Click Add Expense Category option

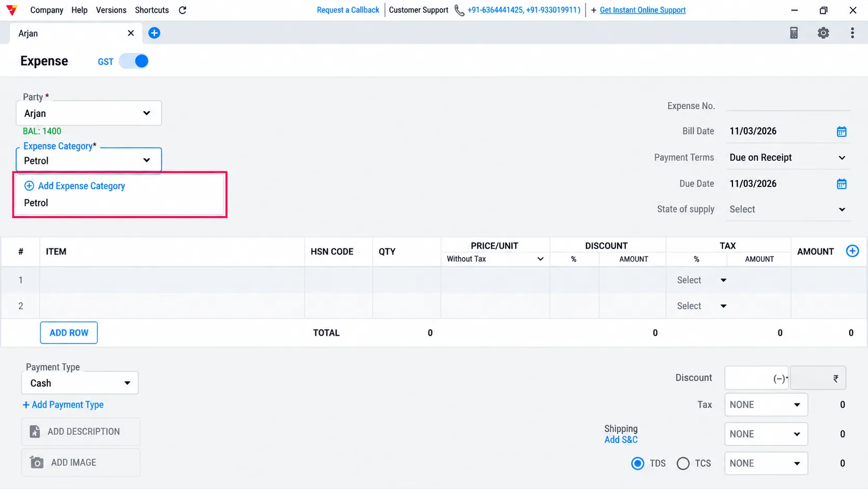[75, 186]
